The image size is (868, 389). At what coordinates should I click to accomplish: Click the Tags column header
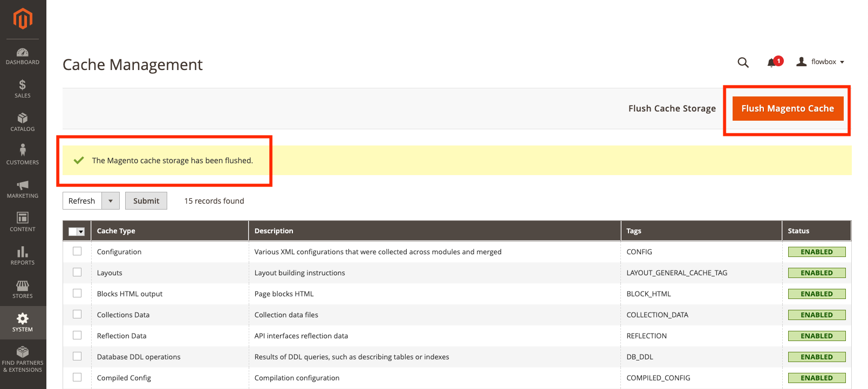pyautogui.click(x=701, y=231)
